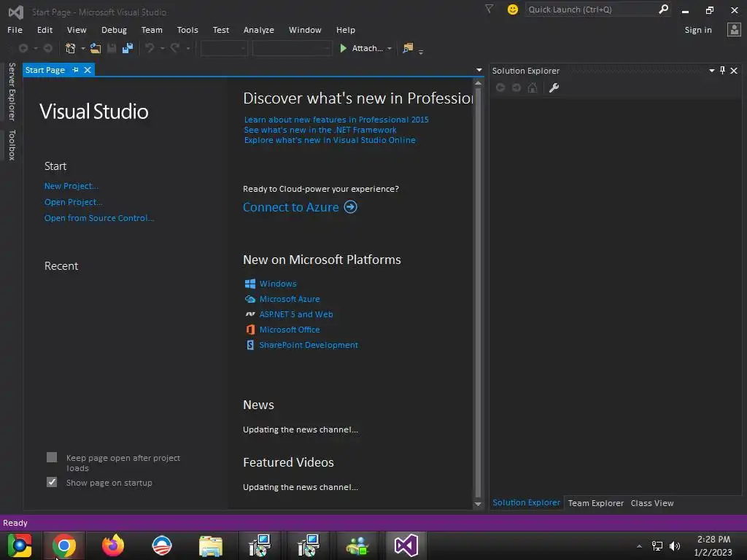The image size is (747, 560).
Task: Click the Start Page scroll down arrow
Action: tap(478, 505)
